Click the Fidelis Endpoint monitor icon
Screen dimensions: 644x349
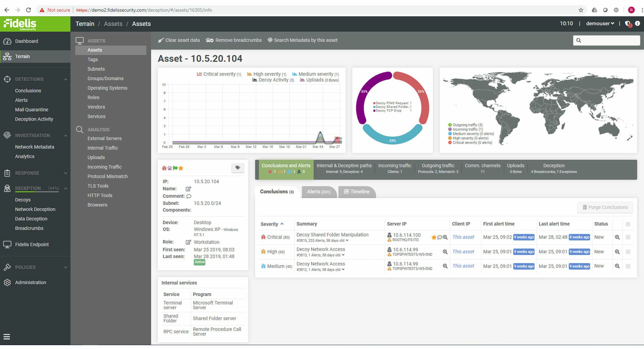7,245
